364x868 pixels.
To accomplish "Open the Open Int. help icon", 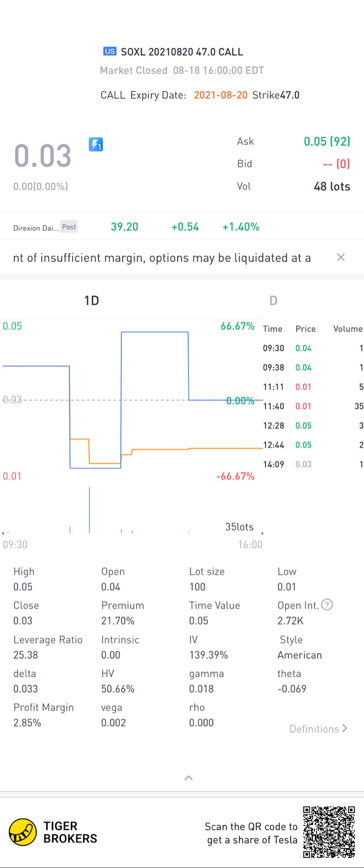I will pos(328,605).
